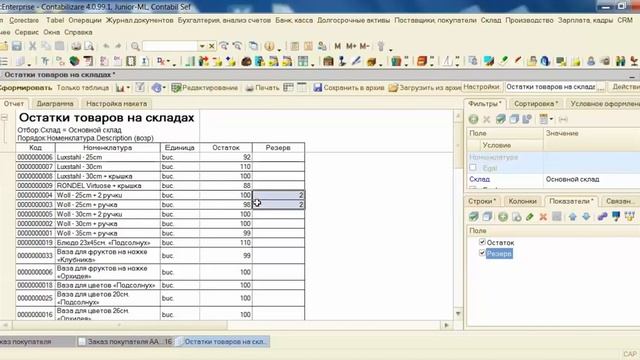Click the Dt/Kt entries icon
The height and width of the screenshot is (360, 640).
[161, 61]
